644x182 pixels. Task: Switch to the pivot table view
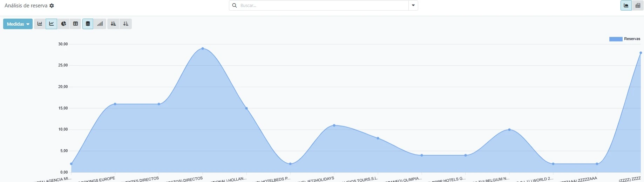638,6
